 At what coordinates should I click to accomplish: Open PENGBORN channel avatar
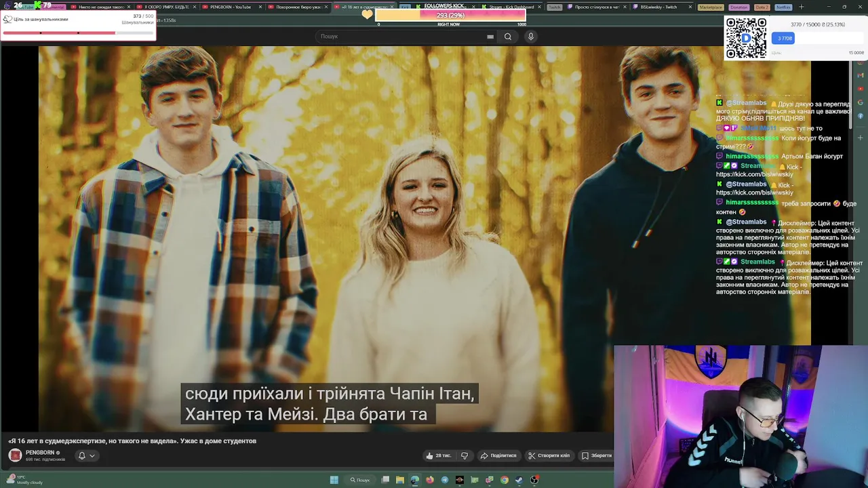pos(15,455)
